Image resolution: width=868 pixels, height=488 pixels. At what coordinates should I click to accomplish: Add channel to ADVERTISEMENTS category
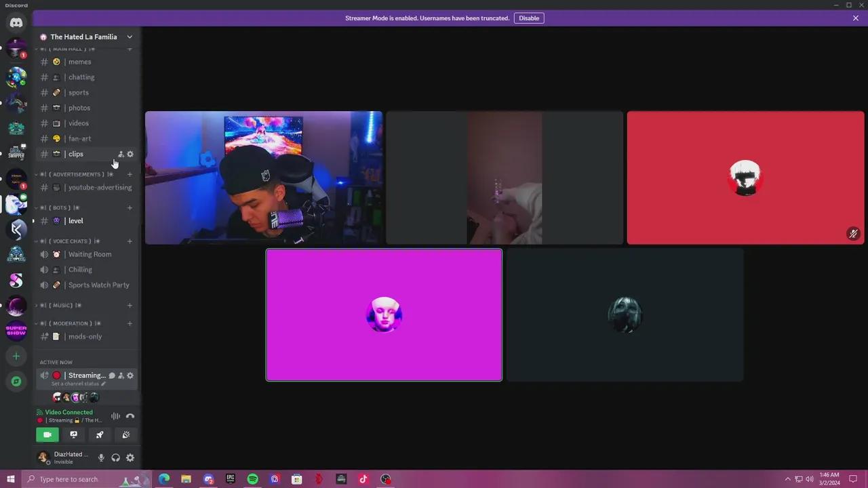(130, 174)
